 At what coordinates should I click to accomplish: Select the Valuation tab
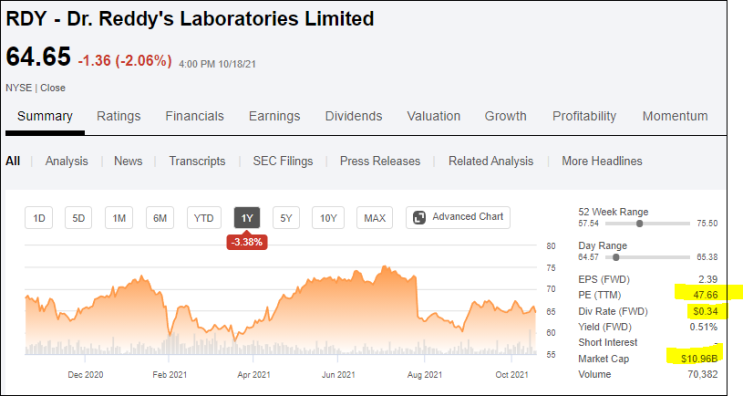click(x=434, y=117)
